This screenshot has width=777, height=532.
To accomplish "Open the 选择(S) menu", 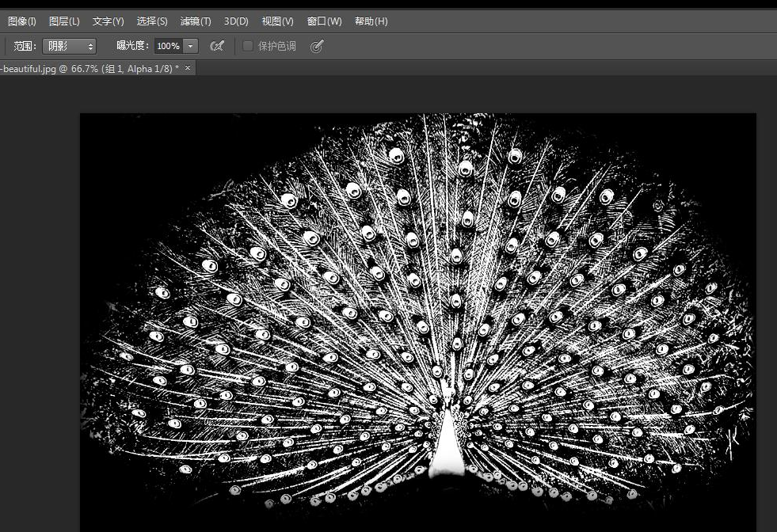I will click(x=151, y=21).
